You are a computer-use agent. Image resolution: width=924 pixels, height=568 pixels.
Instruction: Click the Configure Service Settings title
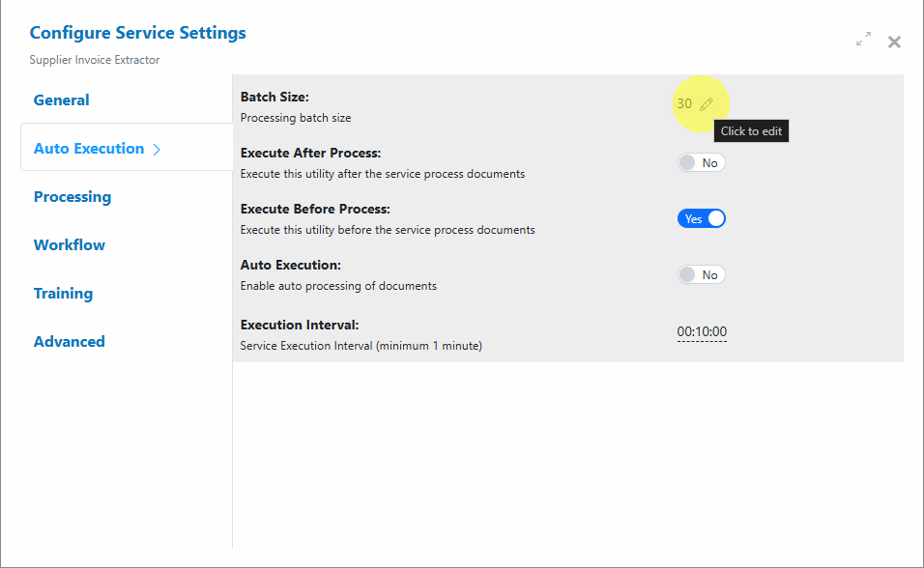[138, 33]
